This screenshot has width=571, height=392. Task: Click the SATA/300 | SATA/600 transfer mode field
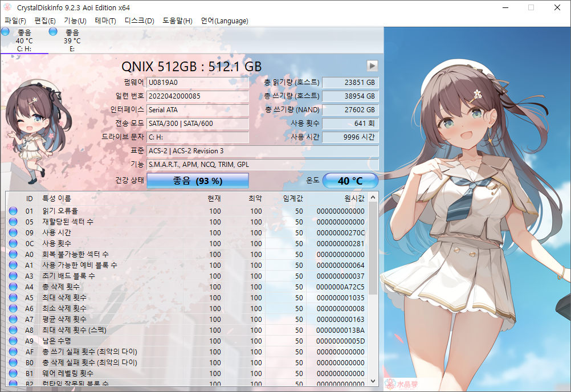click(198, 124)
